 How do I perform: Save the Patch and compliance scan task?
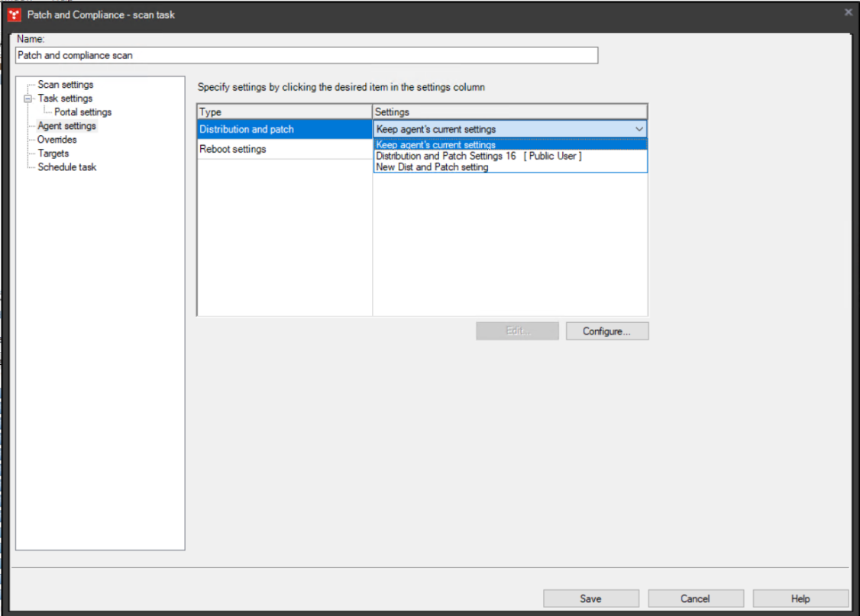coord(590,598)
